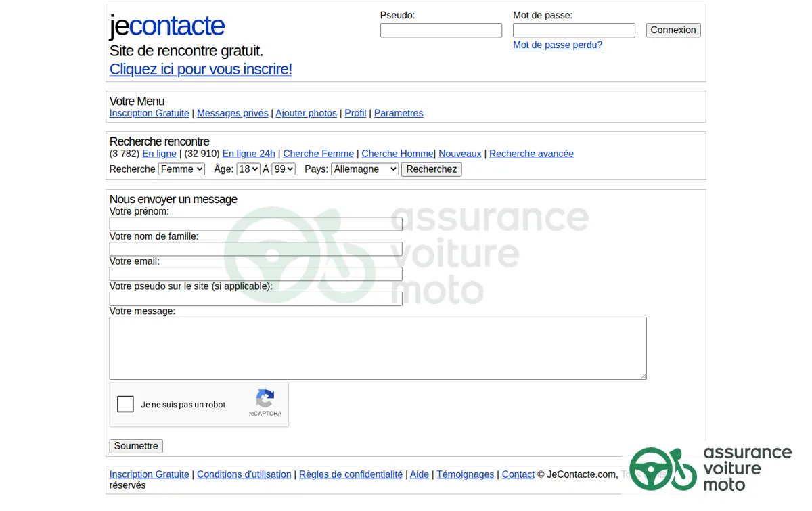Open Profil menu link

[355, 113]
